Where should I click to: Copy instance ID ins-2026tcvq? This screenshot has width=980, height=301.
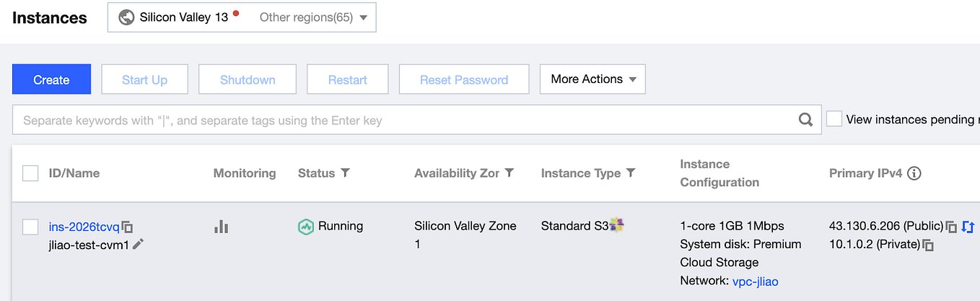(x=127, y=227)
